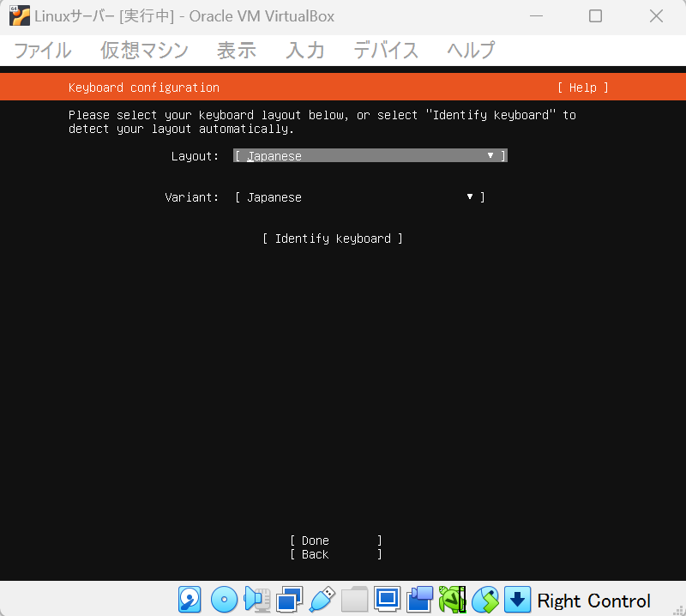This screenshot has height=616, width=686.
Task: Click the keyboard capture down-arrow icon
Action: click(518, 600)
